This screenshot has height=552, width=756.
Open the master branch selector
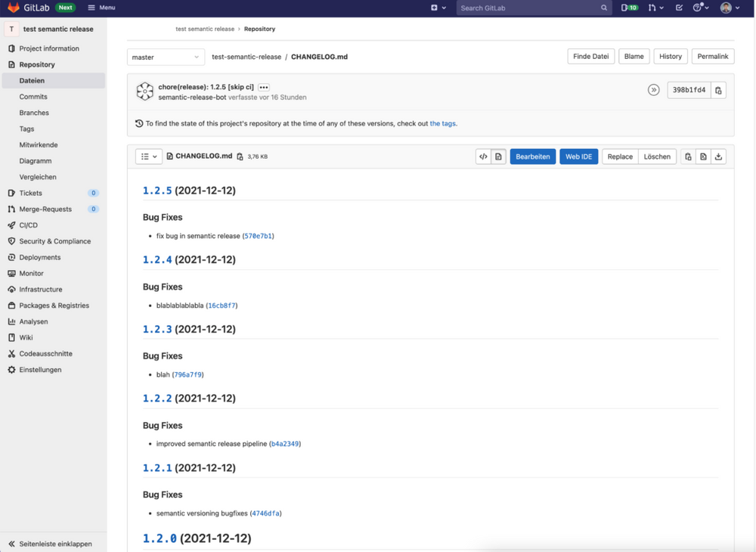click(166, 56)
